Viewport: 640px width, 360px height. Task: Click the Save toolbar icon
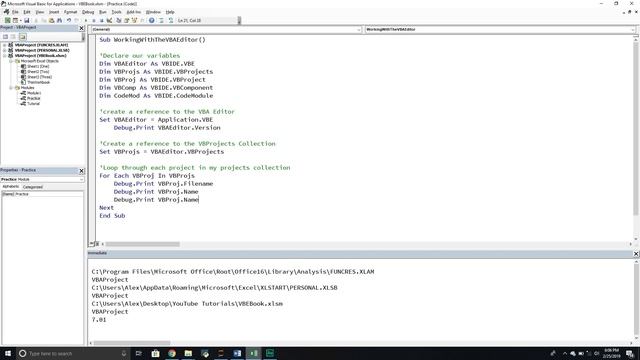pyautogui.click(x=27, y=20)
